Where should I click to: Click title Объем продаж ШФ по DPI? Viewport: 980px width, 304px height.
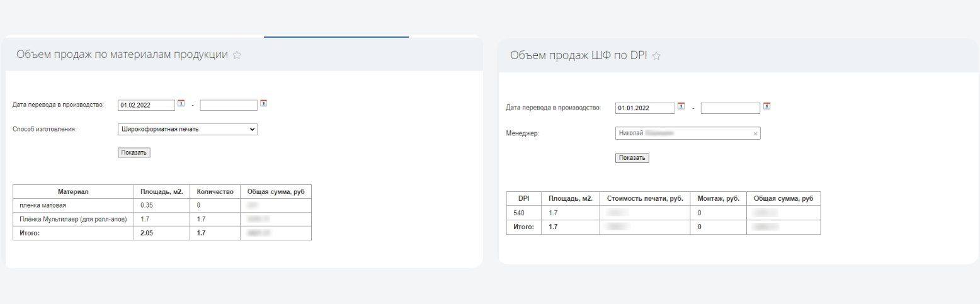pos(578,56)
